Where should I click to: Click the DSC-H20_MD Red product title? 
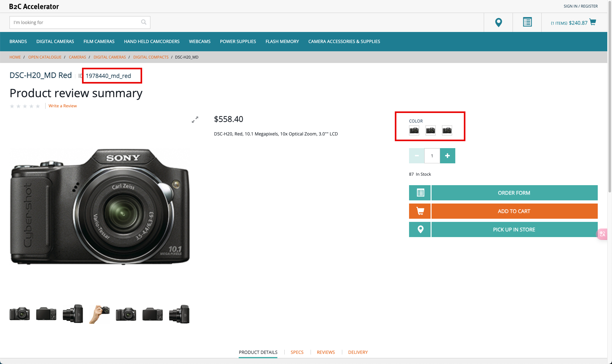41,75
